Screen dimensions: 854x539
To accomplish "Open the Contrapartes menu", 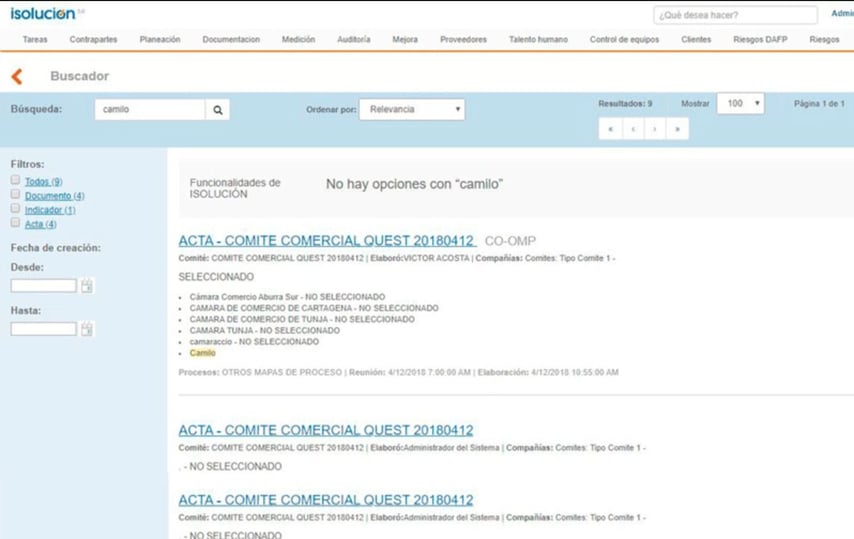I will click(93, 39).
